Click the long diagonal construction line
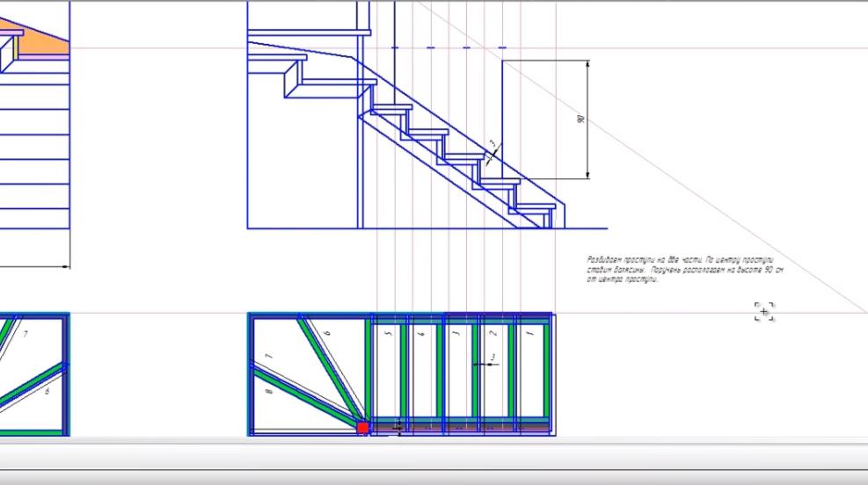The image size is (868, 485). coord(704,211)
